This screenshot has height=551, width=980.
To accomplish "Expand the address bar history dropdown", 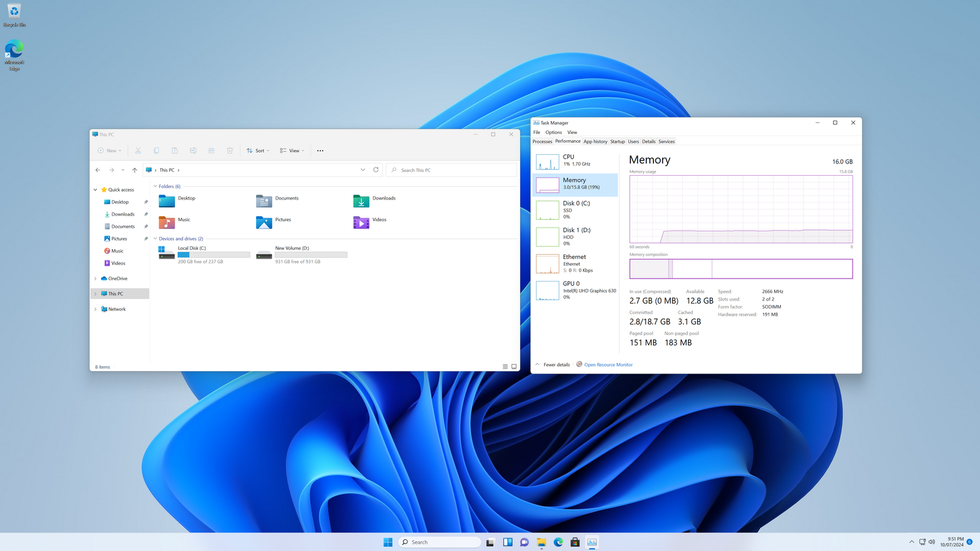I will pyautogui.click(x=363, y=170).
